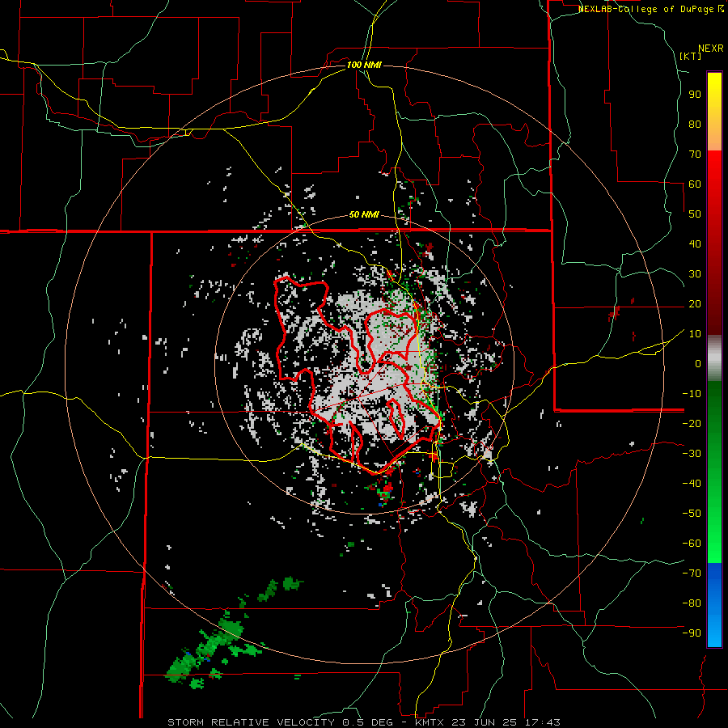Click the positive 60 value on the velocity scale
The height and width of the screenshot is (728, 728).
coord(695,184)
